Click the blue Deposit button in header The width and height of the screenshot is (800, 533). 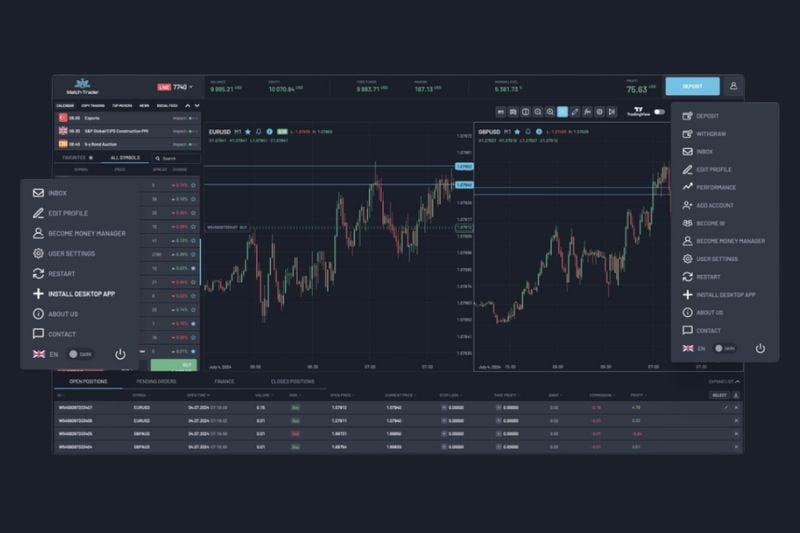point(692,87)
